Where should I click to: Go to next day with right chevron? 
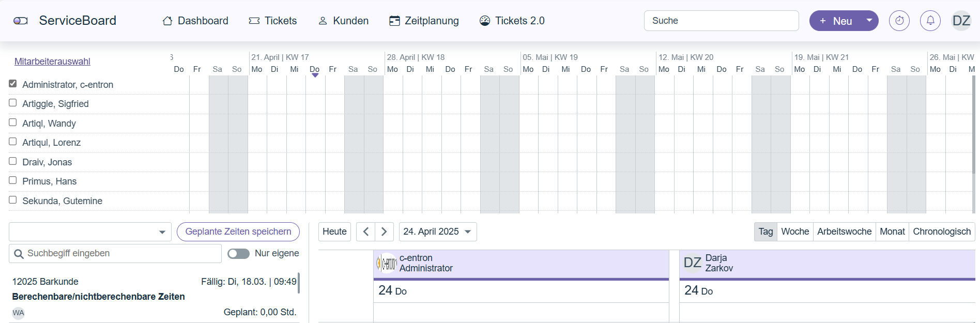tap(384, 232)
